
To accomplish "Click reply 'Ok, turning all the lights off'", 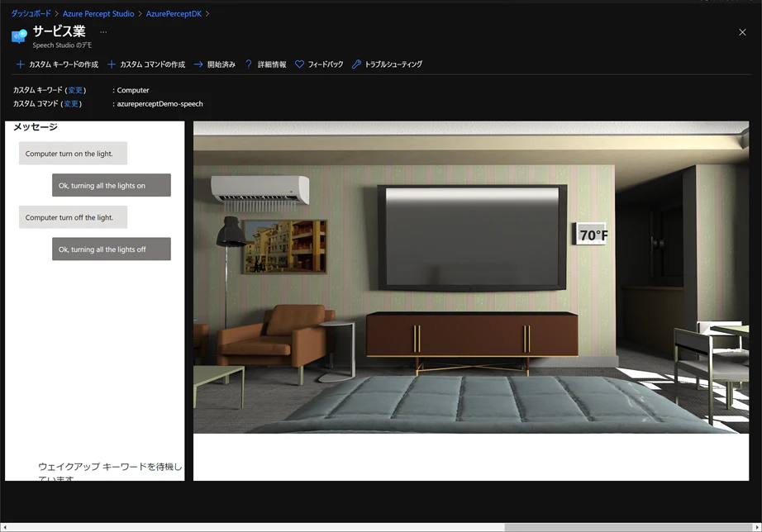I will pos(112,249).
